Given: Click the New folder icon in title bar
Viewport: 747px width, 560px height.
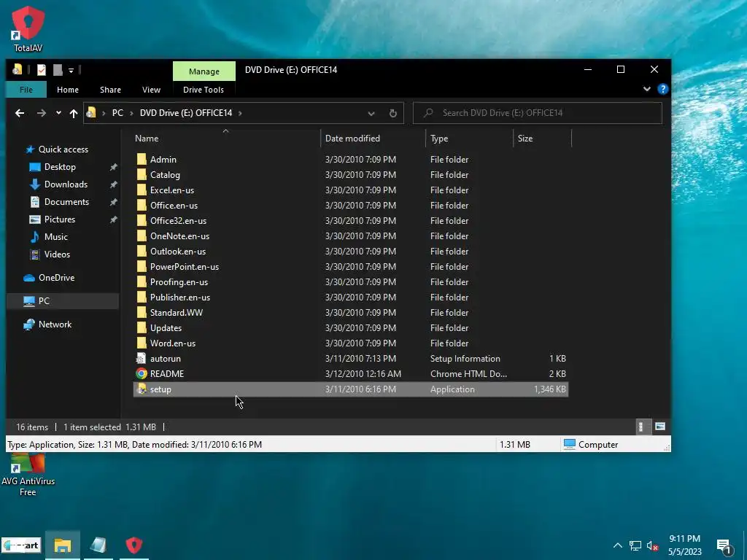Looking at the screenshot, I should 58,70.
